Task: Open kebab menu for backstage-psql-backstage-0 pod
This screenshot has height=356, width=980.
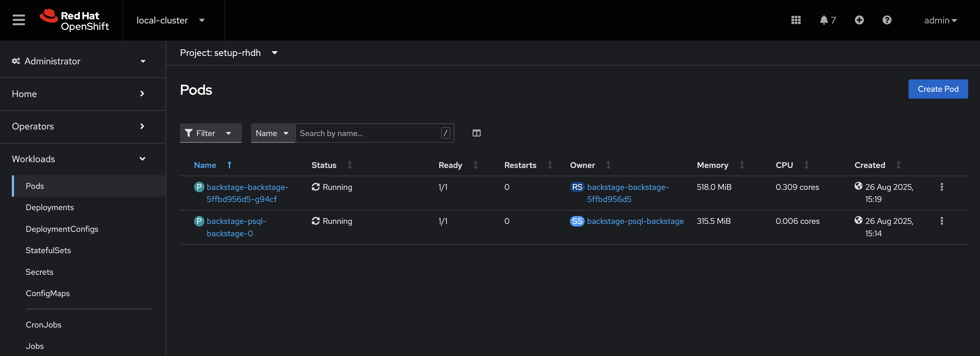Action: point(941,221)
